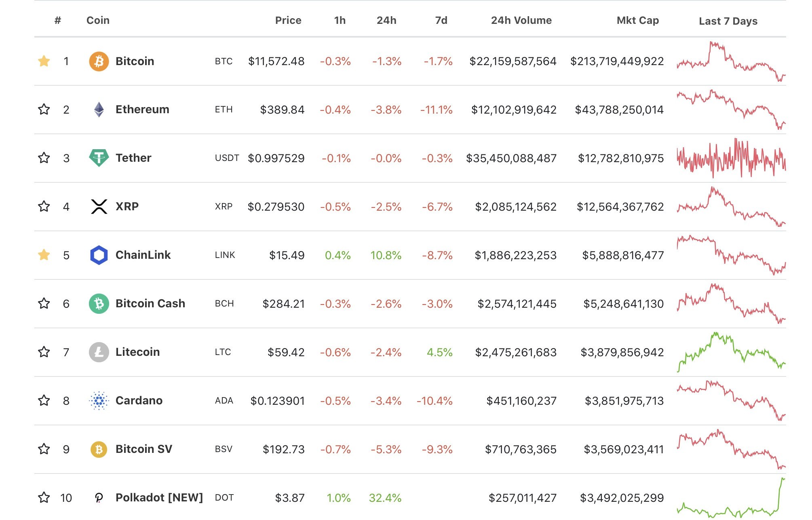The width and height of the screenshot is (812, 520).
Task: Unfavorite Bitcoin using its star
Action: pos(44,61)
